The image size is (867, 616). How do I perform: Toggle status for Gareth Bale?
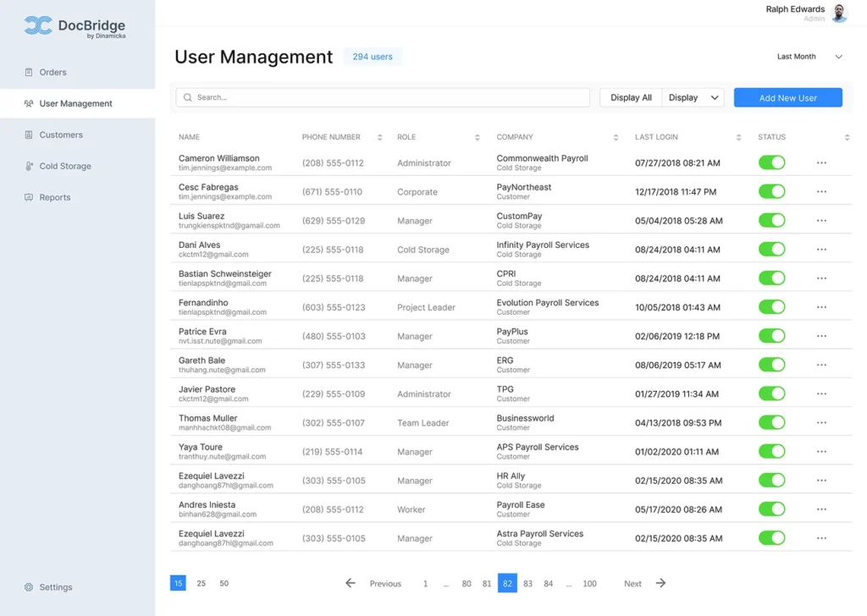(772, 365)
